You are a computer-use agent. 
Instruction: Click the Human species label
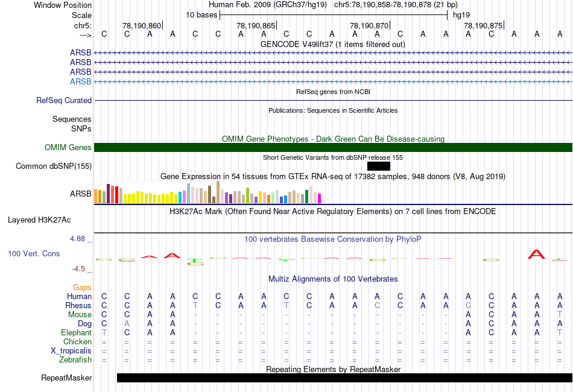(79, 296)
